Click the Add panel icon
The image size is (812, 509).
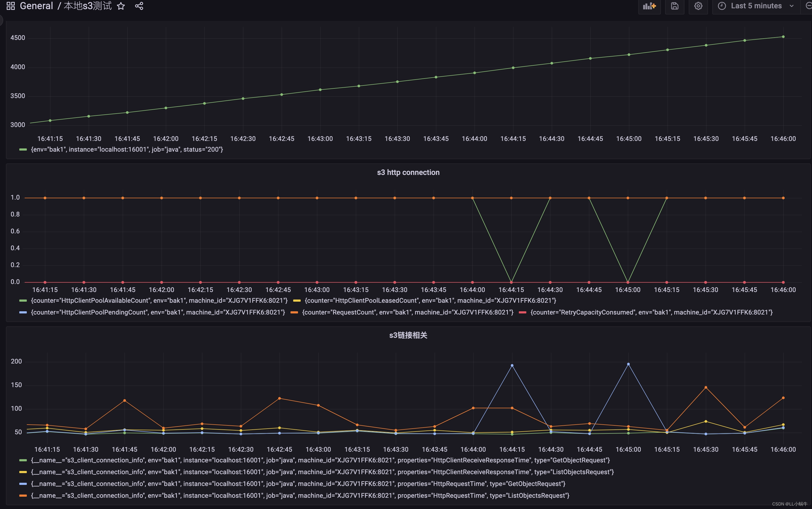pyautogui.click(x=649, y=6)
